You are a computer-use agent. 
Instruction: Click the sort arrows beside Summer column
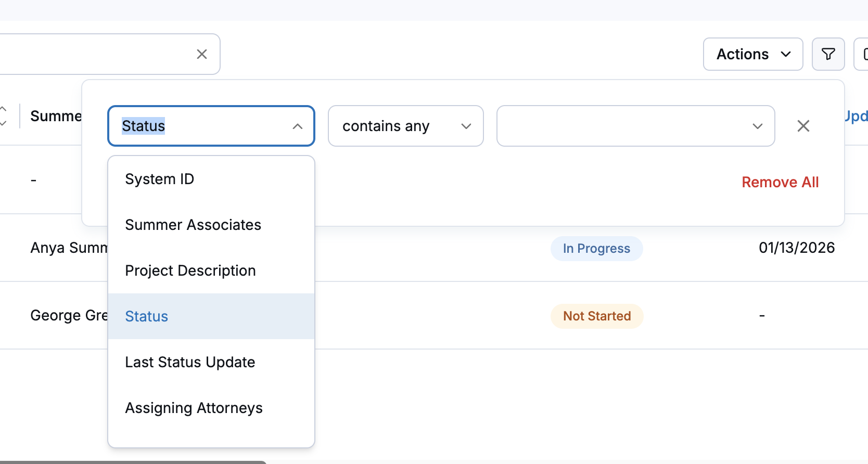pyautogui.click(x=3, y=116)
